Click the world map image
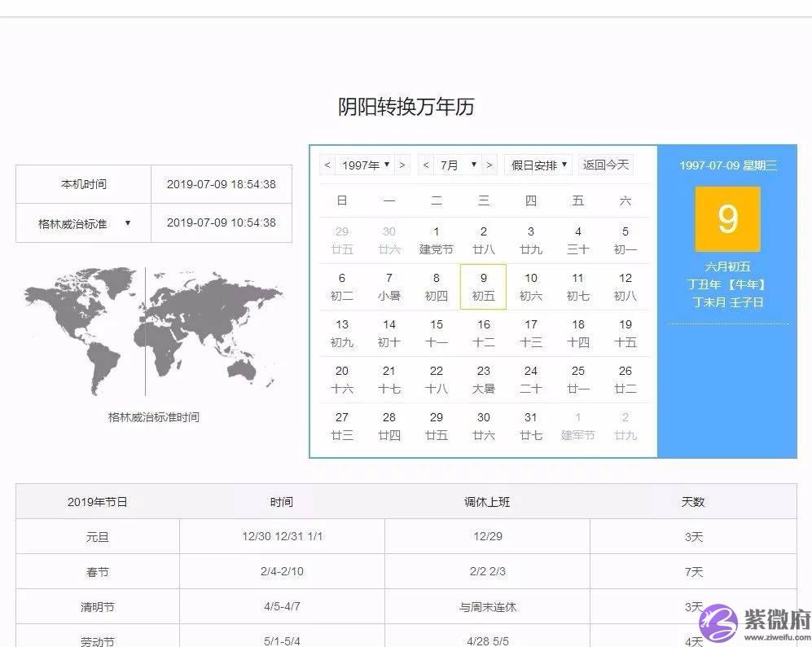Screen dimensions: 812x647 tap(153, 332)
